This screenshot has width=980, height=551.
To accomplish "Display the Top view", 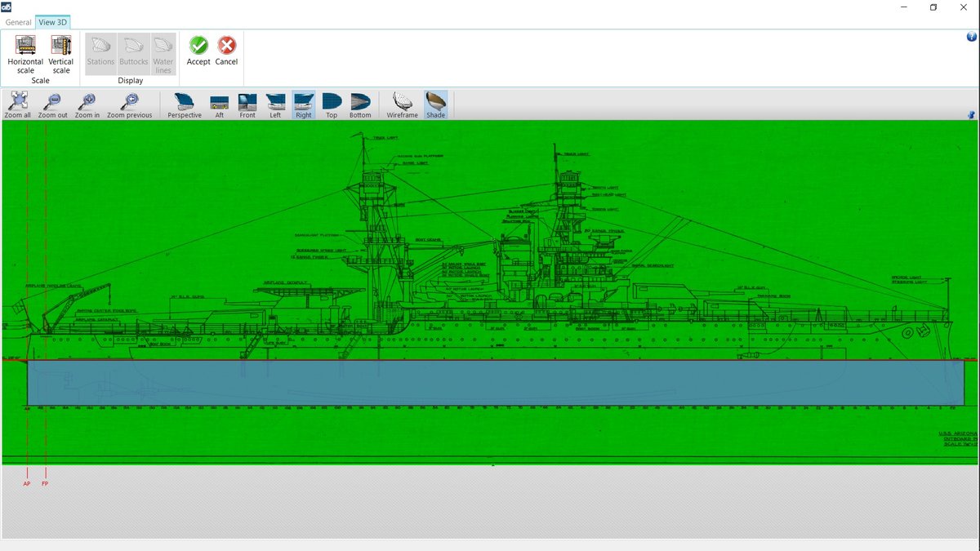I will [x=332, y=104].
